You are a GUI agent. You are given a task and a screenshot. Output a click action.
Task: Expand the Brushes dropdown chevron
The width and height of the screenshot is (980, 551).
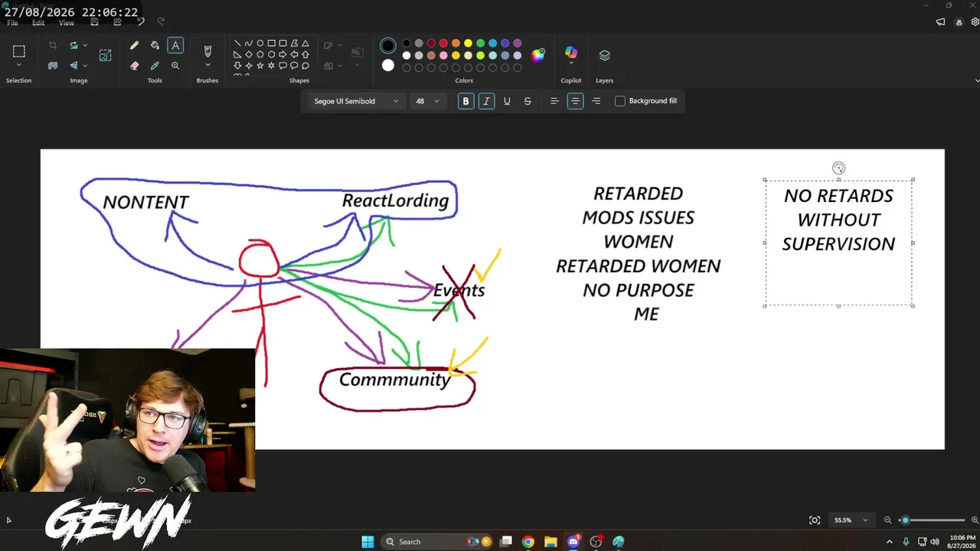click(207, 66)
